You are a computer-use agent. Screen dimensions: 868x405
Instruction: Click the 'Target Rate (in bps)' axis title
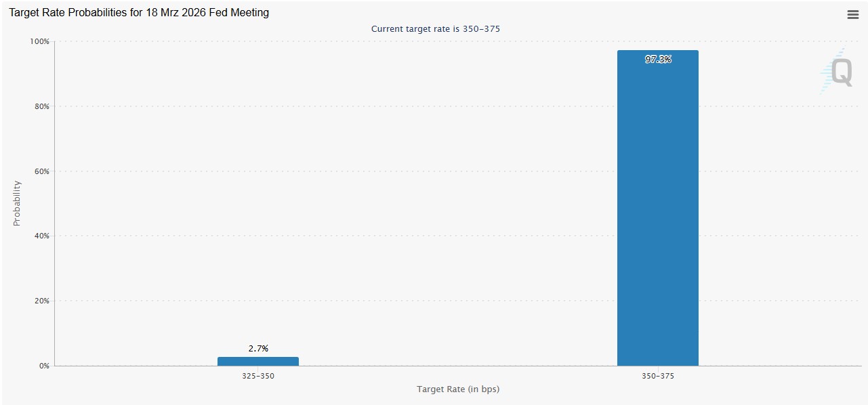458,389
